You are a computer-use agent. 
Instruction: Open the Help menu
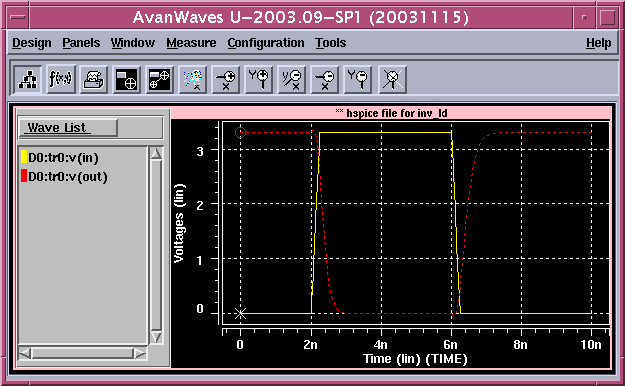pyautogui.click(x=599, y=43)
